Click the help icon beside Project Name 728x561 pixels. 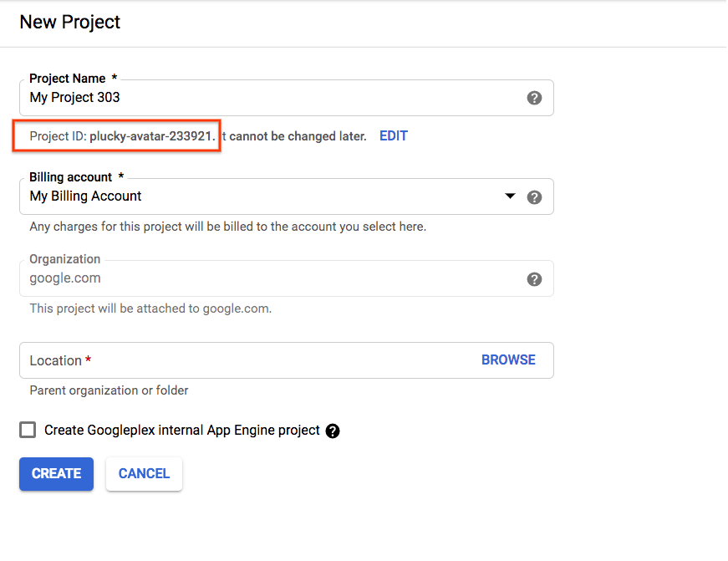[x=535, y=98]
